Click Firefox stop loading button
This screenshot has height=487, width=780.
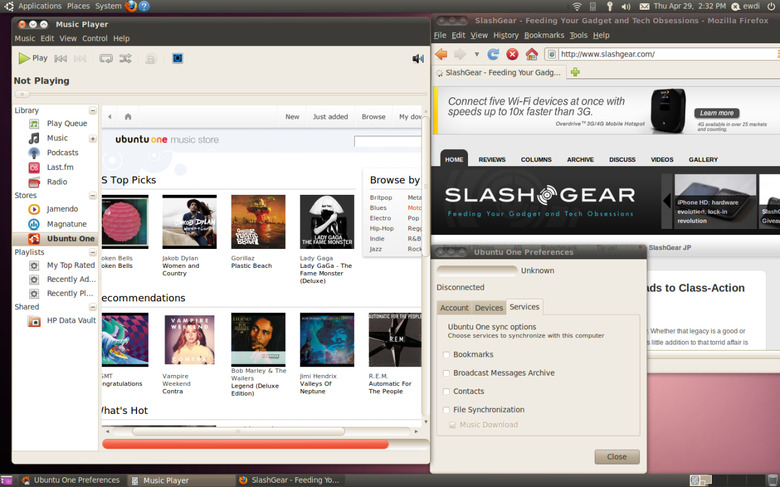[512, 54]
